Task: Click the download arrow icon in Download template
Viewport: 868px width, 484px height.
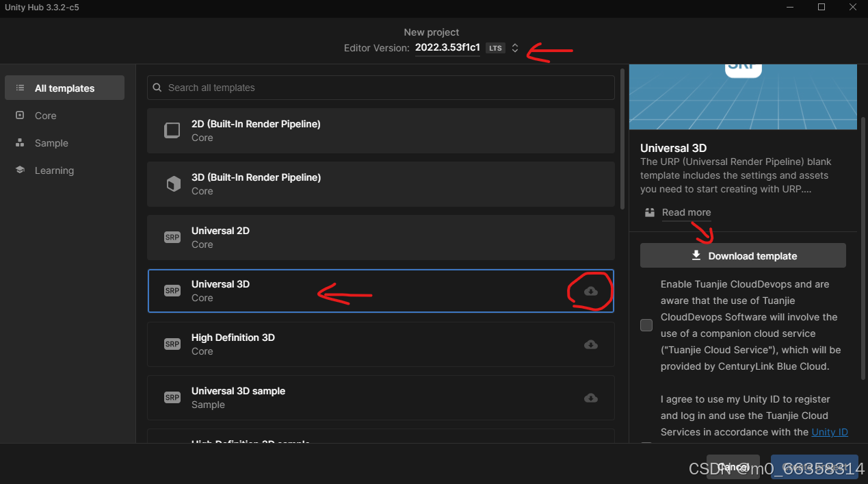Action: tap(696, 255)
